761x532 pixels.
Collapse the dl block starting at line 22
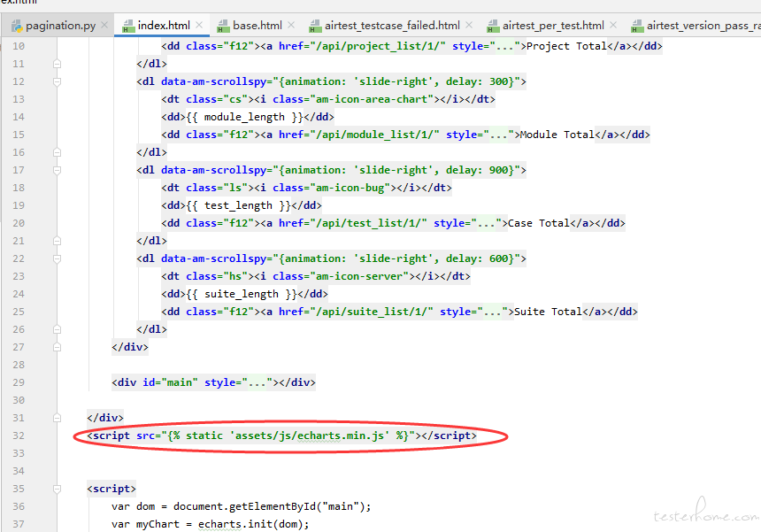[x=57, y=258]
